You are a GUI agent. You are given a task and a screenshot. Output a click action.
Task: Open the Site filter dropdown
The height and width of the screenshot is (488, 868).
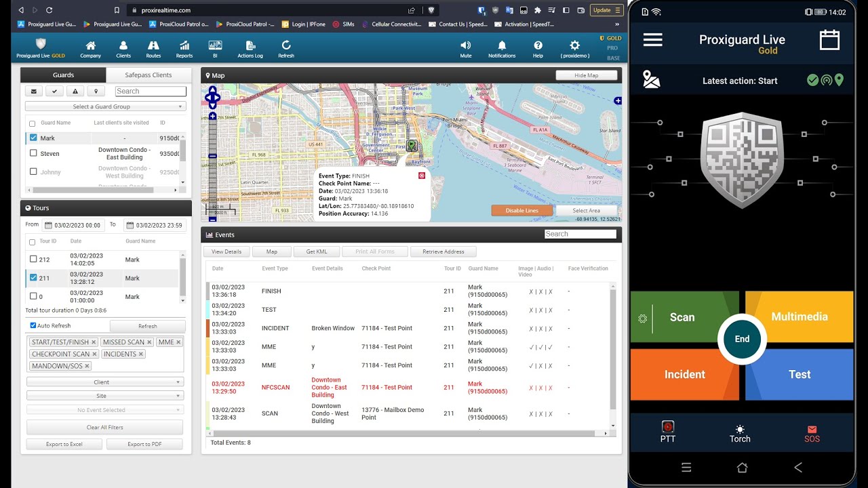click(105, 396)
